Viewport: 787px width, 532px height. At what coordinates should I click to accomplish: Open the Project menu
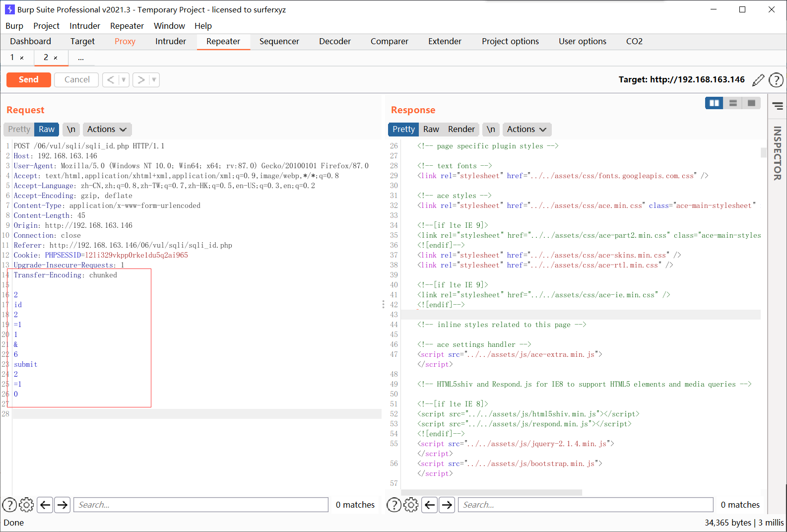(x=46, y=26)
